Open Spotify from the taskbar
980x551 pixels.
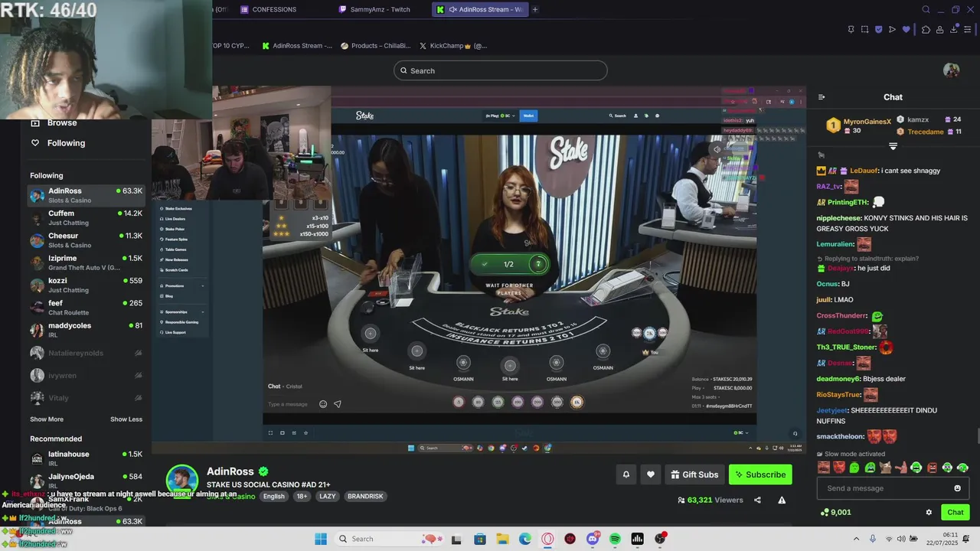(x=615, y=539)
